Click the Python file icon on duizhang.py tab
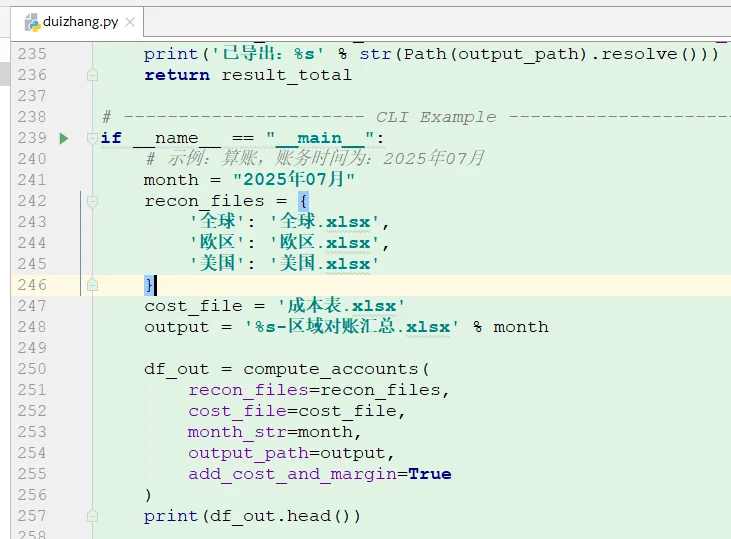 click(x=32, y=22)
